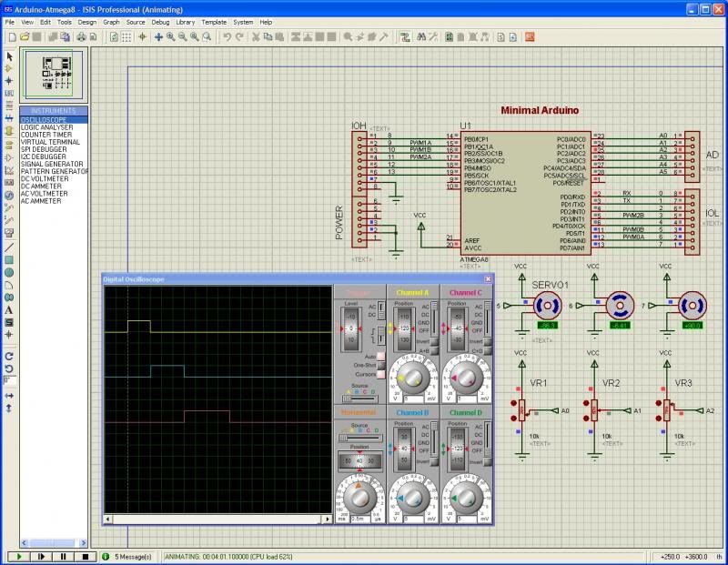Click the horizontal mirror (X-flip) icon

[x=9, y=396]
